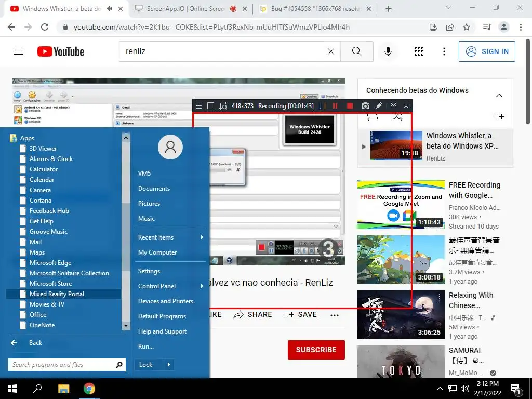Save the video to a playlist
The height and width of the screenshot is (399, 532).
pos(300,314)
